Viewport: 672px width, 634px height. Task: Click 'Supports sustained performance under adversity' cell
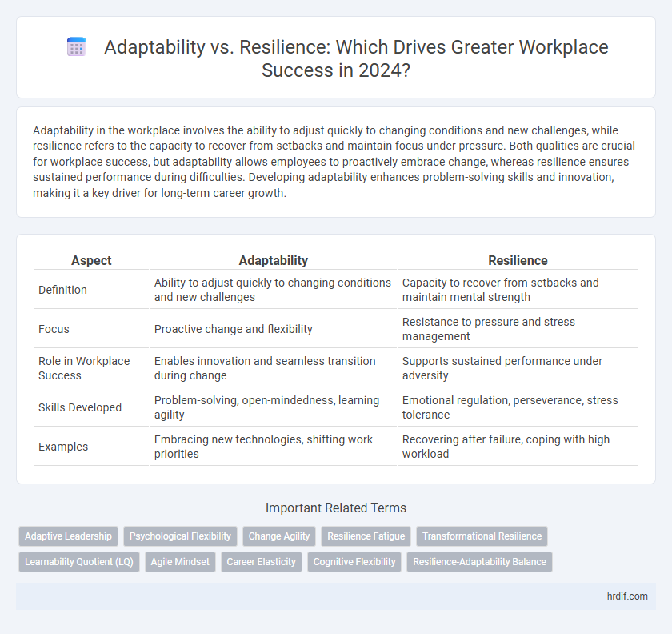click(x=518, y=368)
